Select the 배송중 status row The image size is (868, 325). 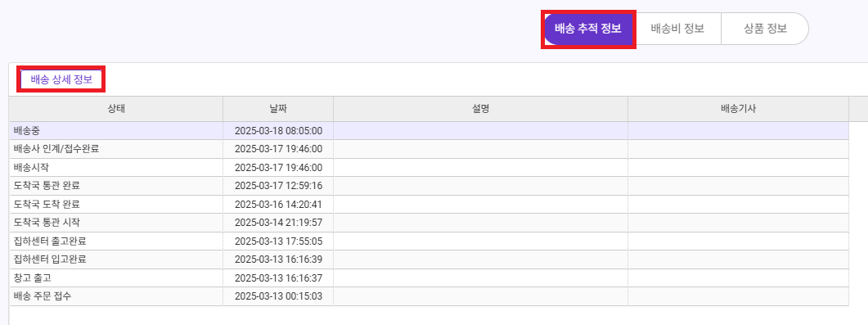point(429,131)
